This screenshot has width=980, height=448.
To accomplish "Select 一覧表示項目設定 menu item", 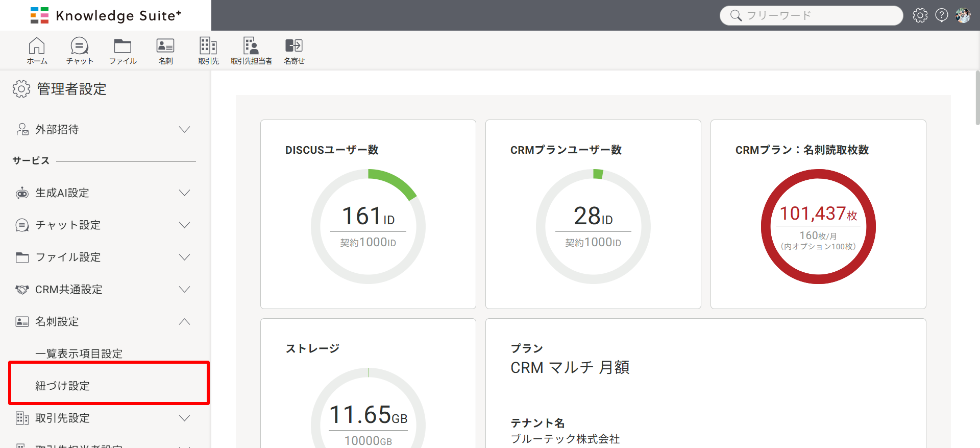I will [79, 353].
